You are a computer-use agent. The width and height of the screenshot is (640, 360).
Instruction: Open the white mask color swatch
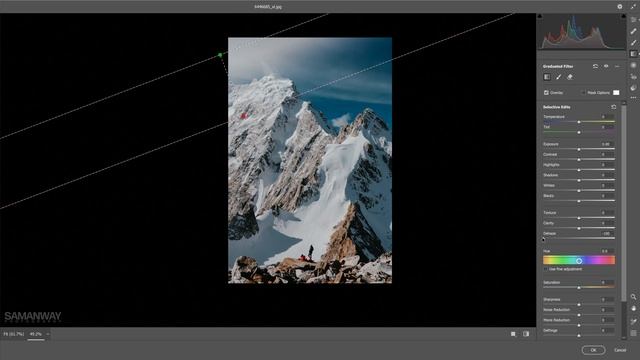coord(616,93)
